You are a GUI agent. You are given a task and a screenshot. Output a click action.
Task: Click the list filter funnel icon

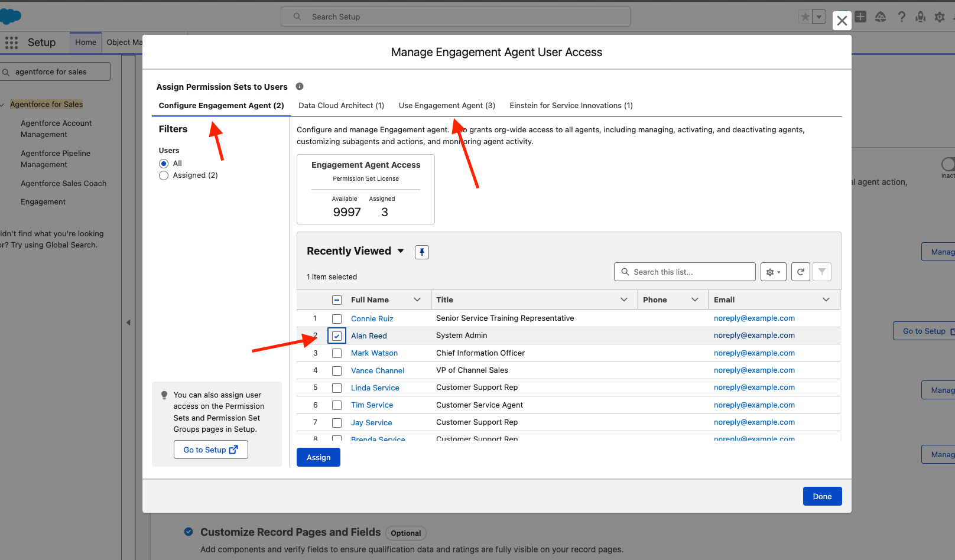[822, 272]
